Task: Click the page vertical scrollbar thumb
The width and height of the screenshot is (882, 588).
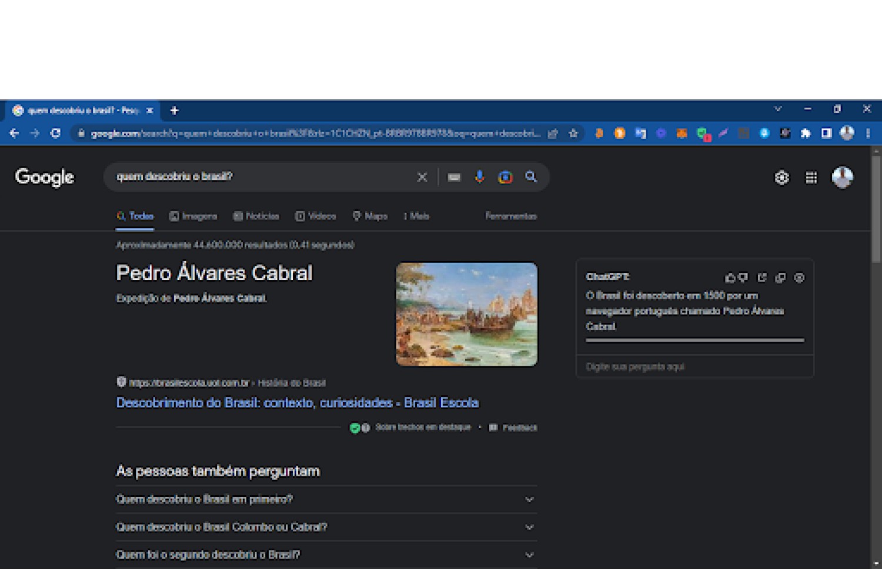Action: pyautogui.click(x=876, y=209)
